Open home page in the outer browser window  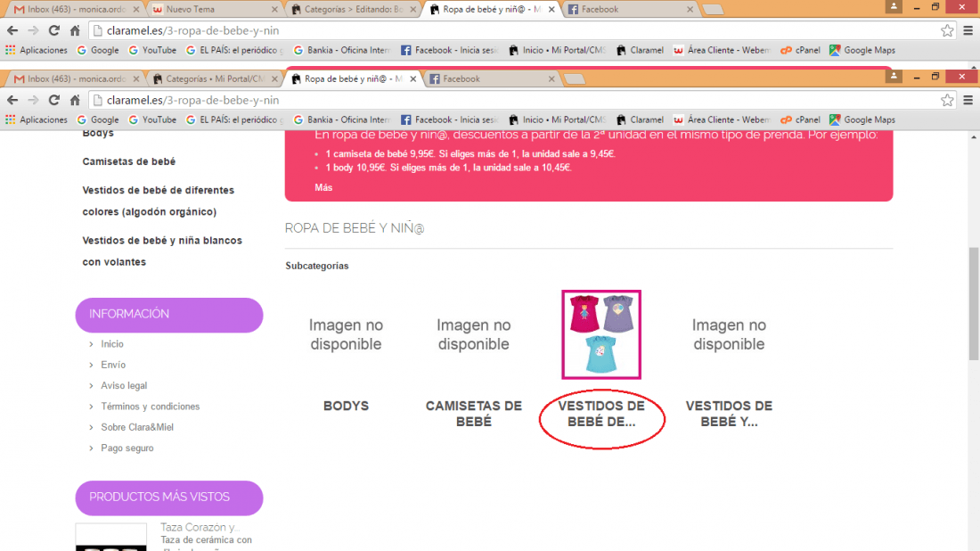pyautogui.click(x=75, y=30)
